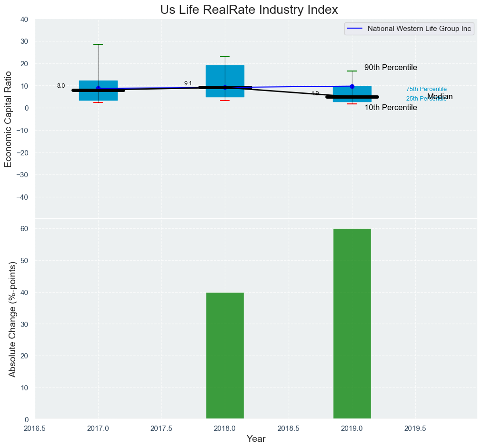Image resolution: width=482 pixels, height=448 pixels.
Task: Click the 90th Percentile annotation label
Action: [x=391, y=68]
